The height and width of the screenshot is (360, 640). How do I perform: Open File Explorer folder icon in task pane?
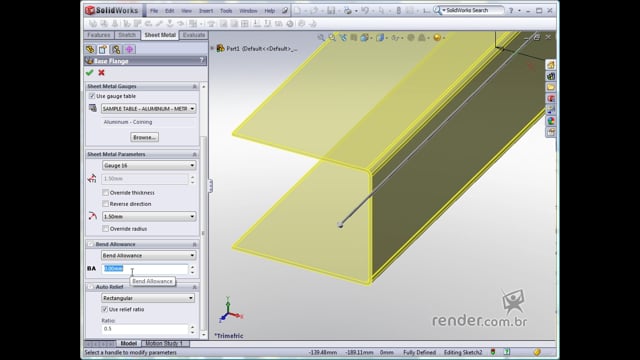551,87
